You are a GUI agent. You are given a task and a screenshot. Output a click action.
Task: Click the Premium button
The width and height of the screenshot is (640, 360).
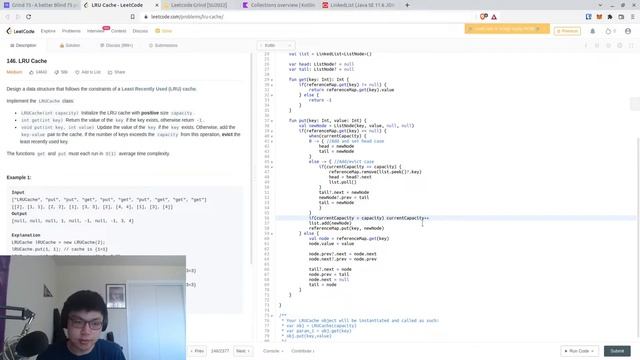(x=567, y=31)
